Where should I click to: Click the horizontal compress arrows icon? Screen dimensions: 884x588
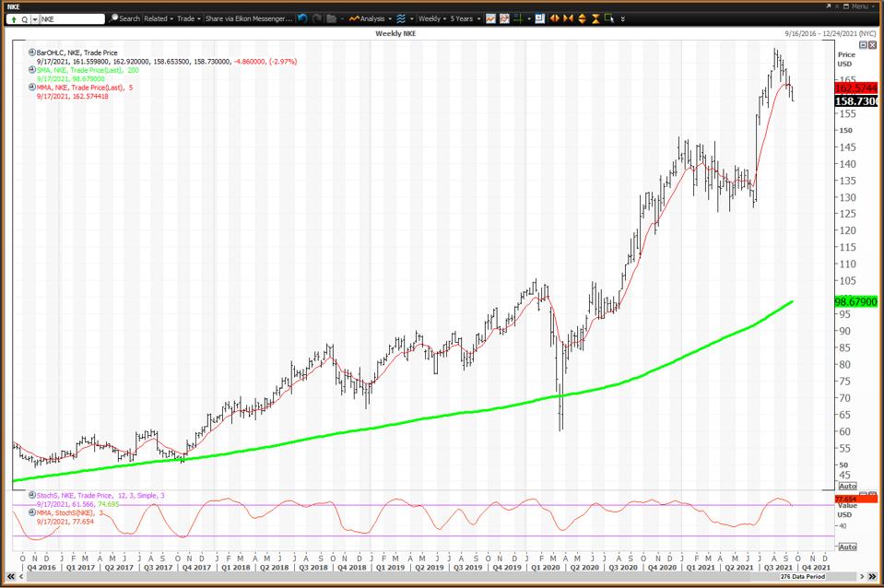coord(569,18)
